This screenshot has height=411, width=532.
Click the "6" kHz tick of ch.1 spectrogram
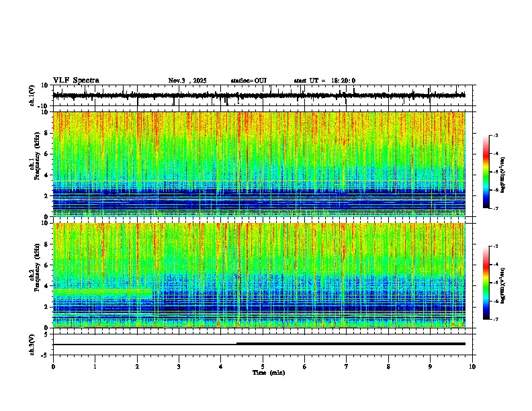[47, 154]
